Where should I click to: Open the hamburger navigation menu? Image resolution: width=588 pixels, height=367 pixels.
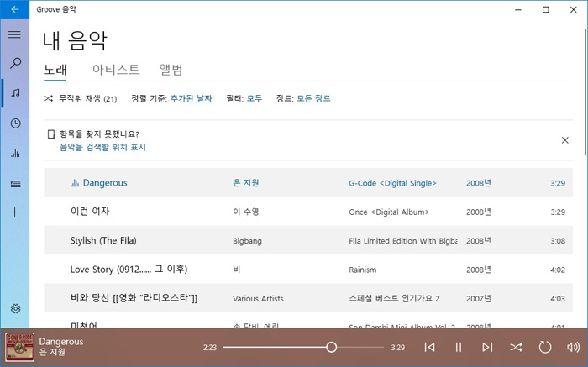point(14,34)
